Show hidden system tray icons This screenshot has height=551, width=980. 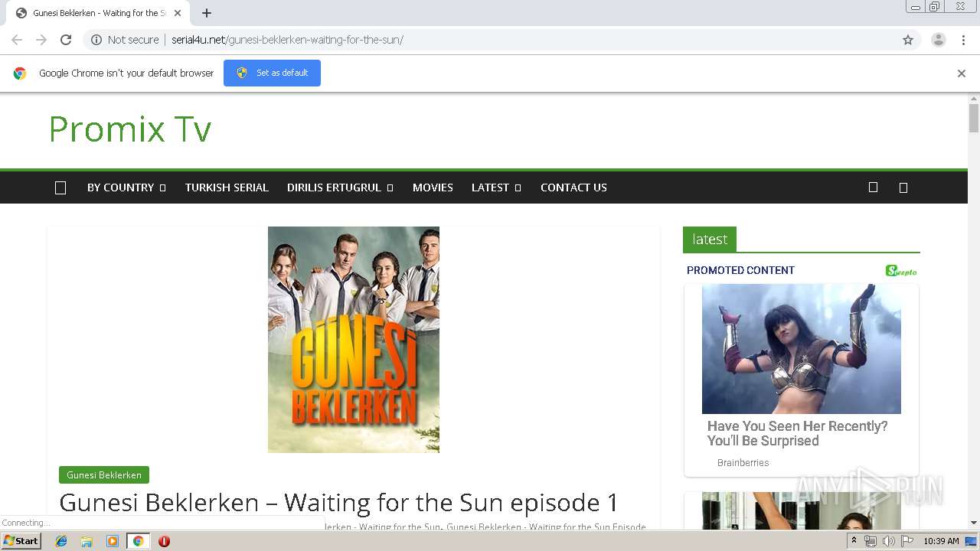[x=854, y=541]
